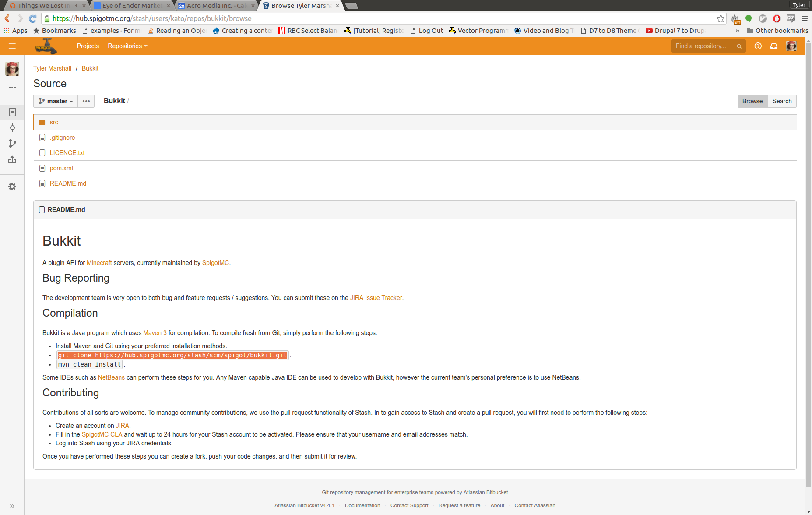This screenshot has width=812, height=515.
Task: Select the Browse tab
Action: click(752, 101)
